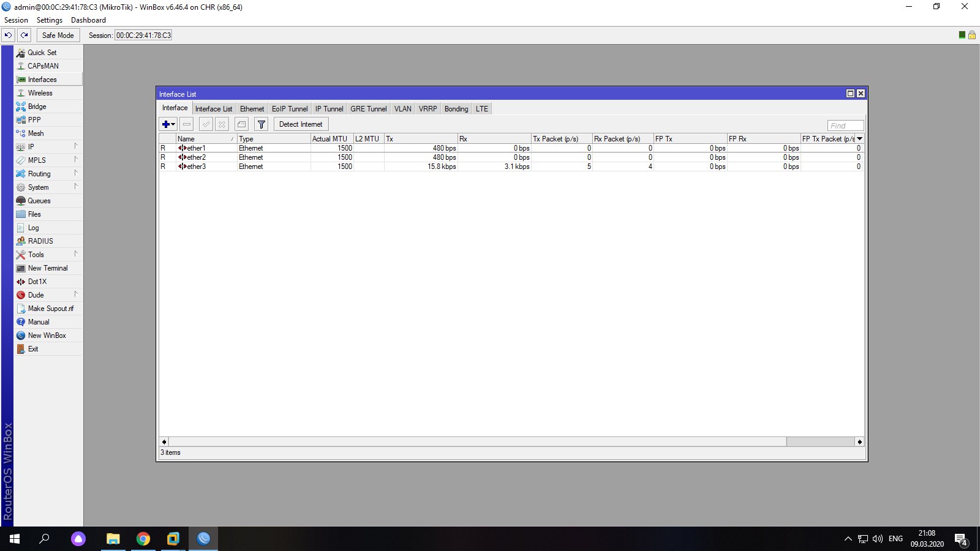
Task: Click the Undo arrow icon
Action: coord(9,35)
